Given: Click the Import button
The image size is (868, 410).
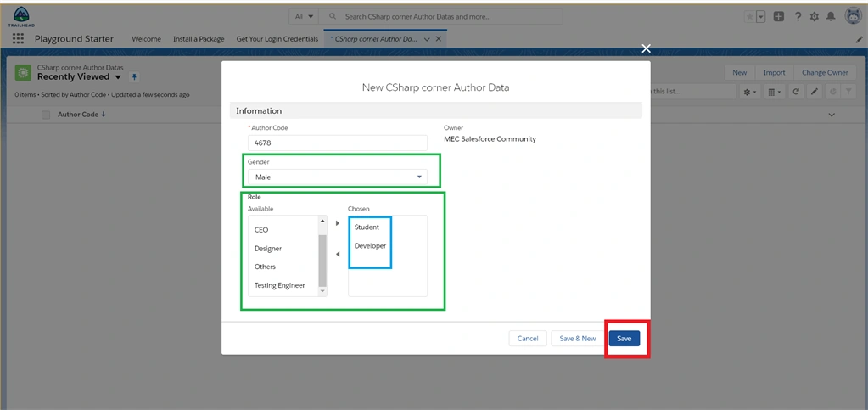Looking at the screenshot, I should point(774,73).
